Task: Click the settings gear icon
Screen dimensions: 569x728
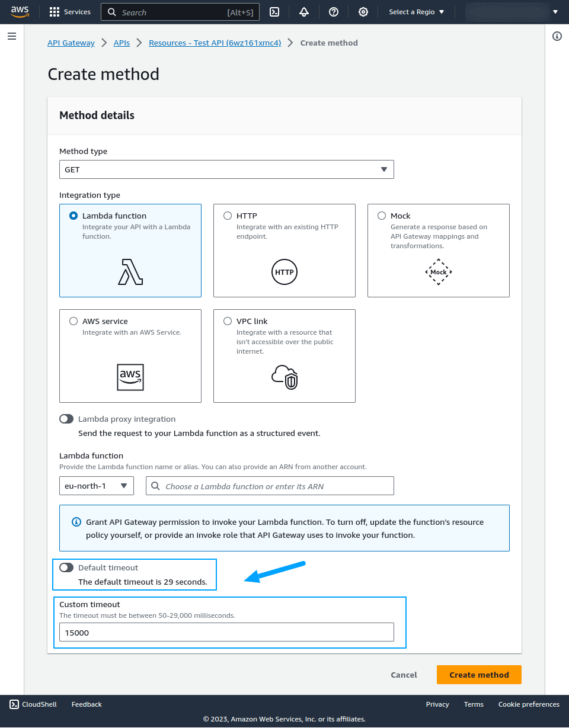Action: pos(363,12)
